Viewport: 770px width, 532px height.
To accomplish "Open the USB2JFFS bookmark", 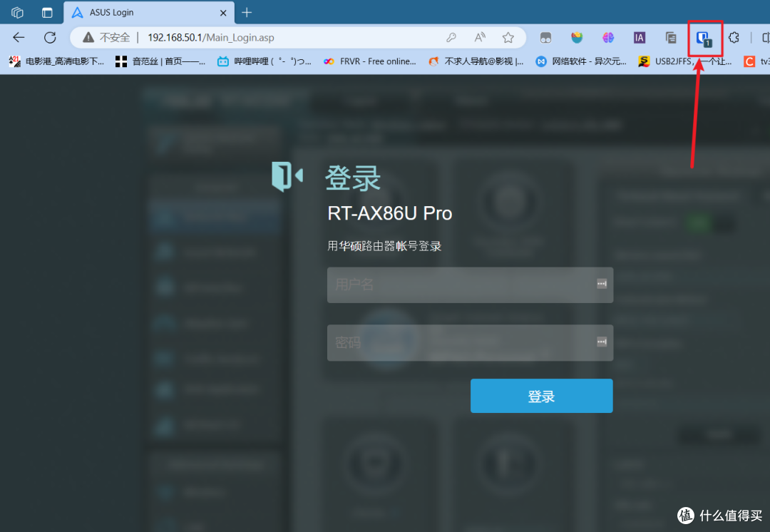I will [685, 61].
